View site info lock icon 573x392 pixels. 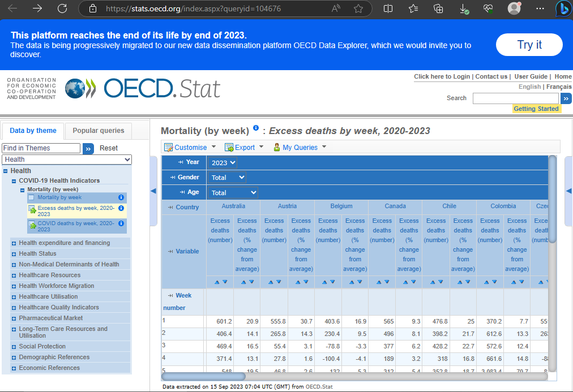tap(93, 8)
